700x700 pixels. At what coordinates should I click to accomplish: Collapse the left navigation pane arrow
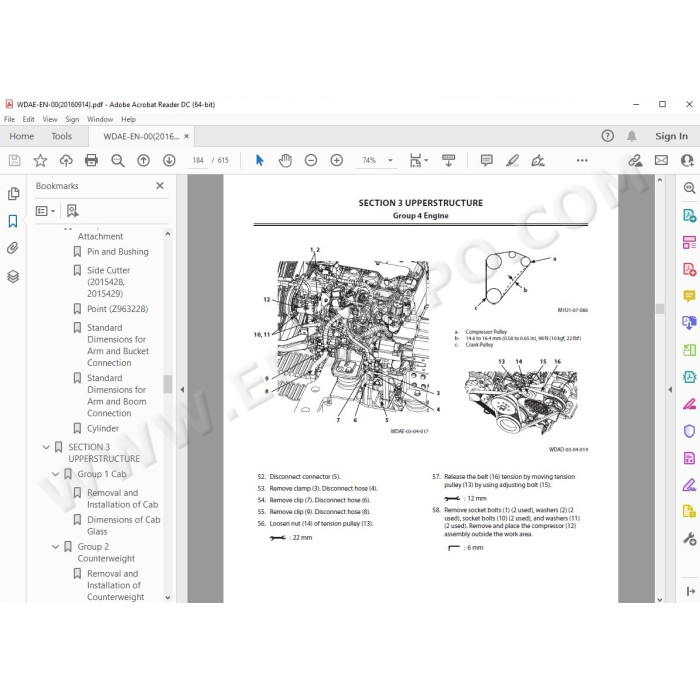coord(182,390)
